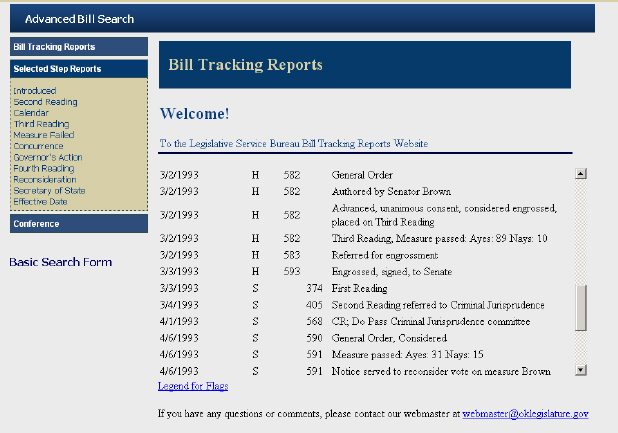The image size is (618, 433).
Task: Click the date 3/4/1993
Action: (x=179, y=305)
